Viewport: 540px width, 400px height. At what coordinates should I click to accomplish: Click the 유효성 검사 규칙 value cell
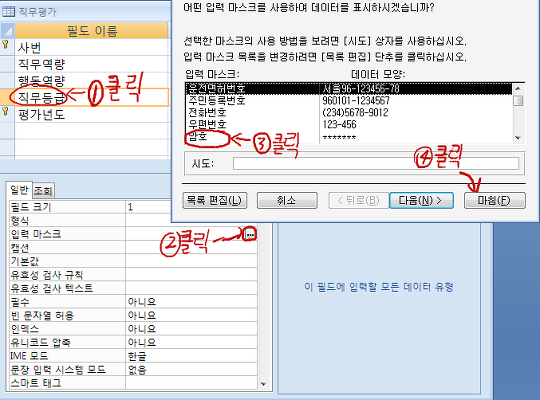click(x=191, y=275)
